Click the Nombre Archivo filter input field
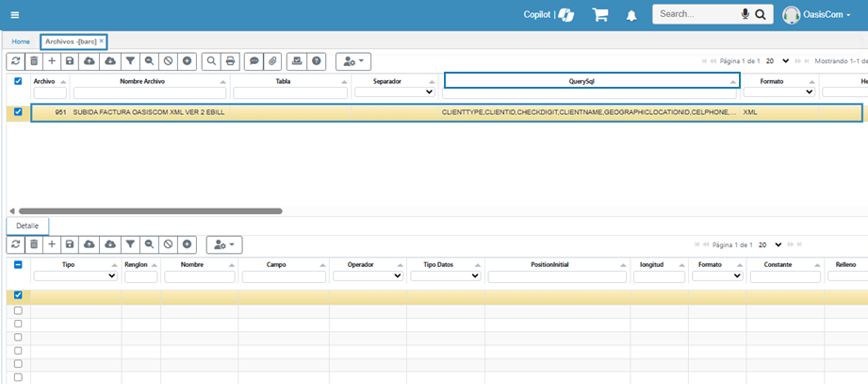The width and height of the screenshot is (868, 384). point(150,92)
